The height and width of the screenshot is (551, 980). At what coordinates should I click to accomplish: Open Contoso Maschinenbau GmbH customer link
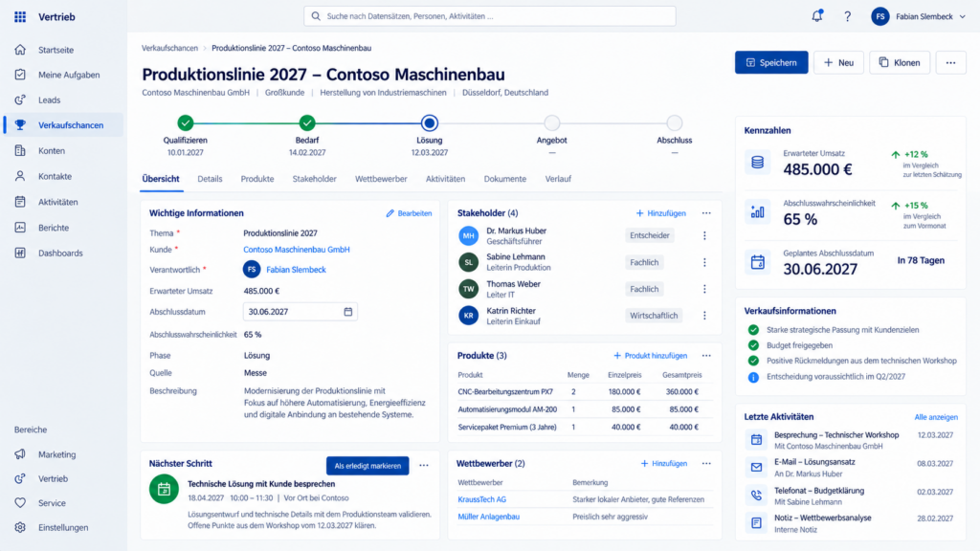297,250
